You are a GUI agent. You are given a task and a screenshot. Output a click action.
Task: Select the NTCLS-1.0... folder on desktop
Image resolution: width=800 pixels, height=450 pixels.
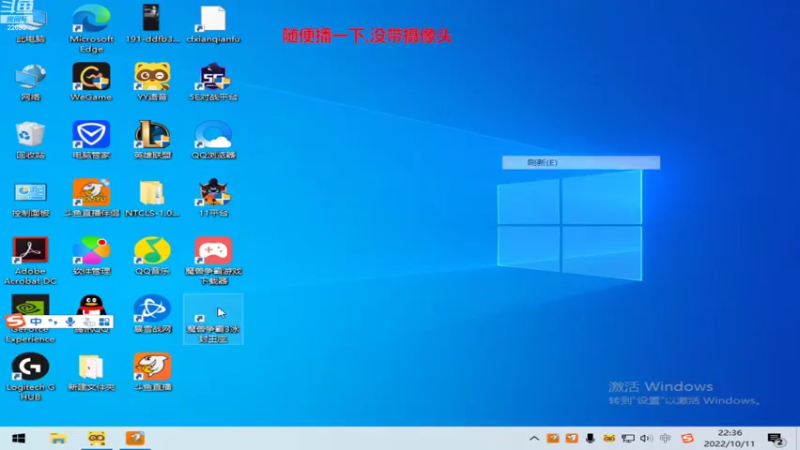pos(152,198)
